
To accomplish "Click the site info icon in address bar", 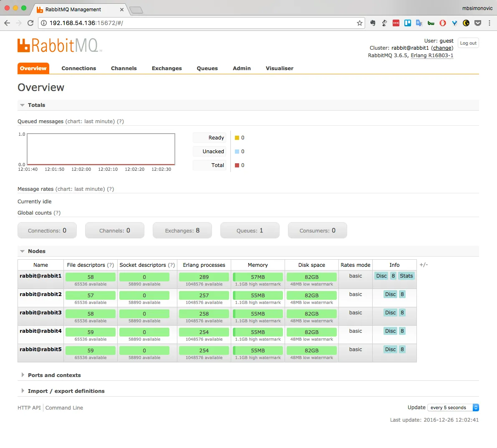I will tap(44, 23).
